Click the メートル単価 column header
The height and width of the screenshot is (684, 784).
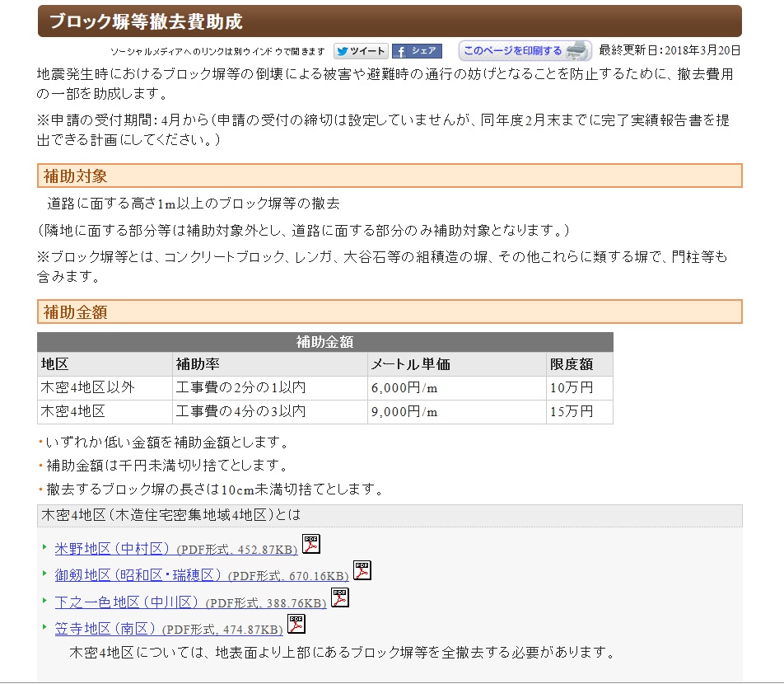coord(457,364)
